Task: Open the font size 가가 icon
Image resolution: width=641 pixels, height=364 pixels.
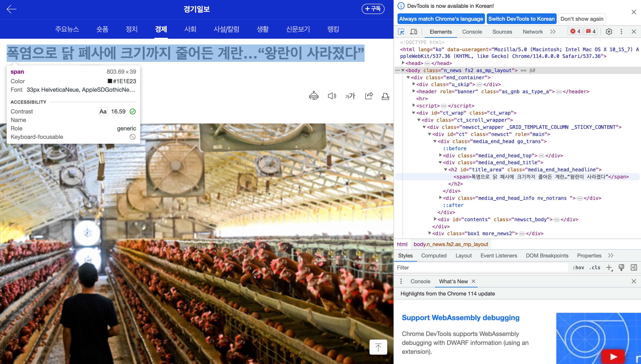Action: [350, 96]
